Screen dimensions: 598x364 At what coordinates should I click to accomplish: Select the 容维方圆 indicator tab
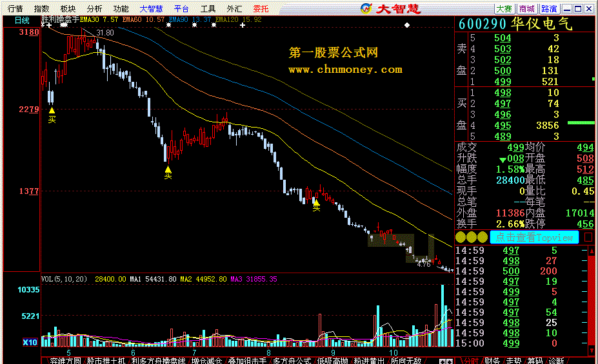coord(66,361)
